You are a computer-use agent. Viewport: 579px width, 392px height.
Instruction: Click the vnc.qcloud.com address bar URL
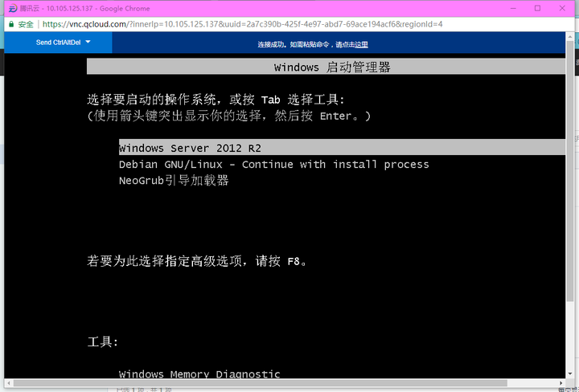(x=241, y=24)
